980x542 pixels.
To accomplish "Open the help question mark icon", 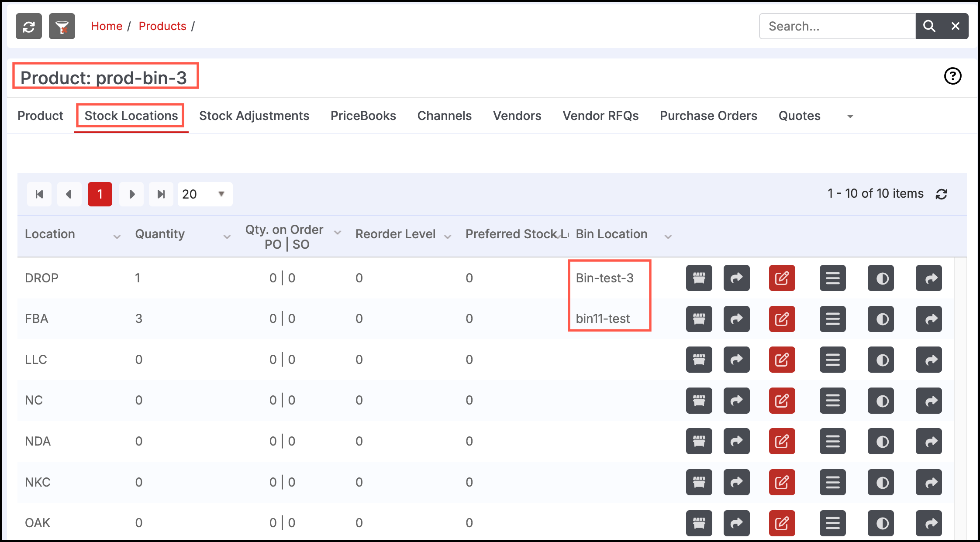I will pyautogui.click(x=952, y=76).
